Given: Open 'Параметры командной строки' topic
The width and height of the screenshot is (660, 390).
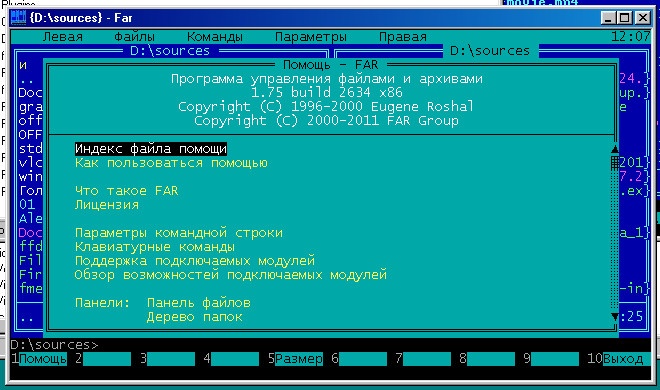Looking at the screenshot, I should pos(179,233).
